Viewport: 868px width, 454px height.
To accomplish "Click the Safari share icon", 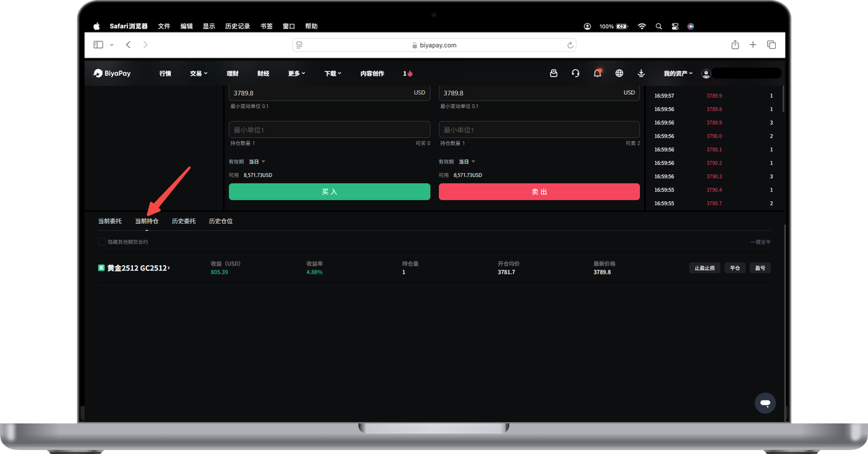I will [x=735, y=45].
